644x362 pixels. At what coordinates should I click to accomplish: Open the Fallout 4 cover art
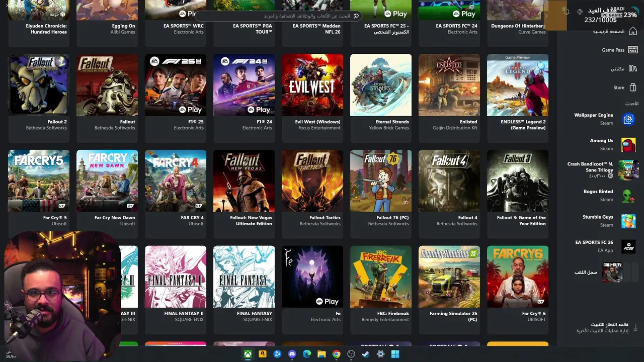point(449,181)
